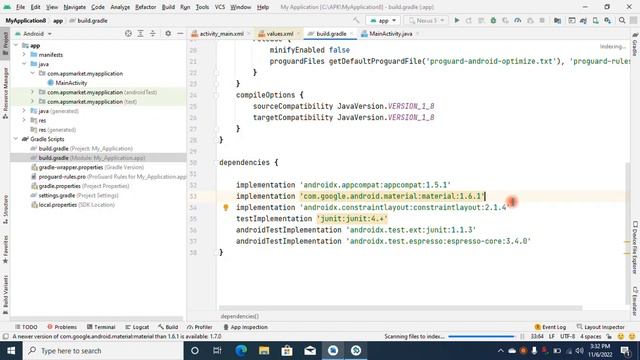The height and width of the screenshot is (360, 640).
Task: Click the editor horizontal scrollbar
Action: [400, 308]
